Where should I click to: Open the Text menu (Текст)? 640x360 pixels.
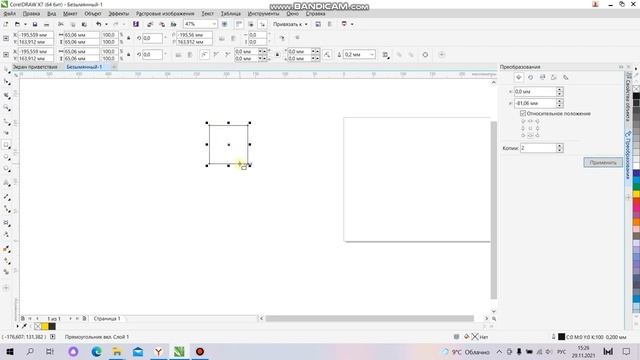pos(207,13)
